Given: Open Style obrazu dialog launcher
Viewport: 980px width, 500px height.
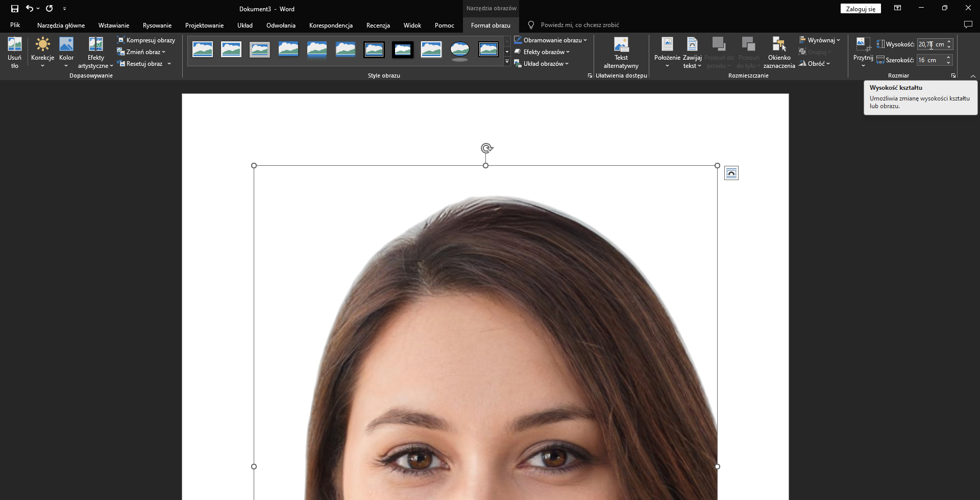Looking at the screenshot, I should tap(590, 76).
